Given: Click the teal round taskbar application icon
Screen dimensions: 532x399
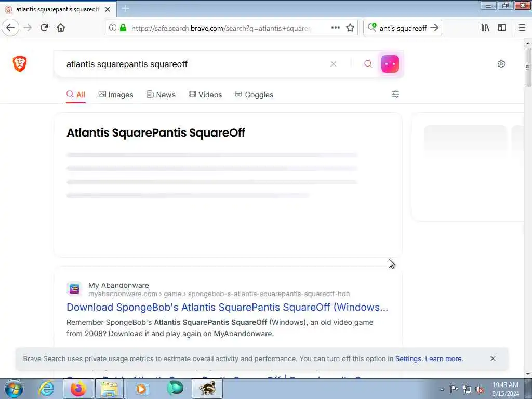Looking at the screenshot, I should coord(175,389).
